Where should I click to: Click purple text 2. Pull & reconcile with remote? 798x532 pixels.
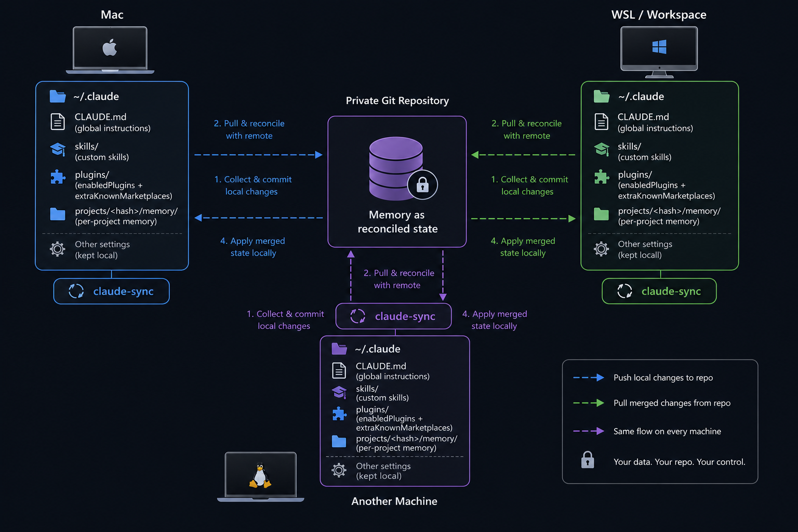tap(398, 279)
